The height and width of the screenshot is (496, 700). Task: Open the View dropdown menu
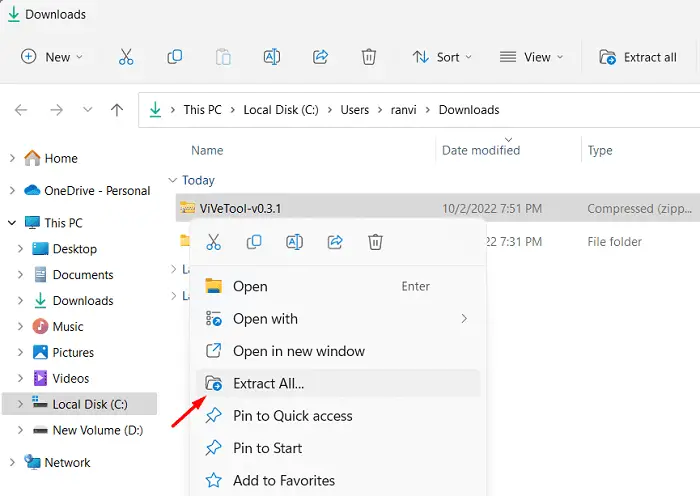531,57
